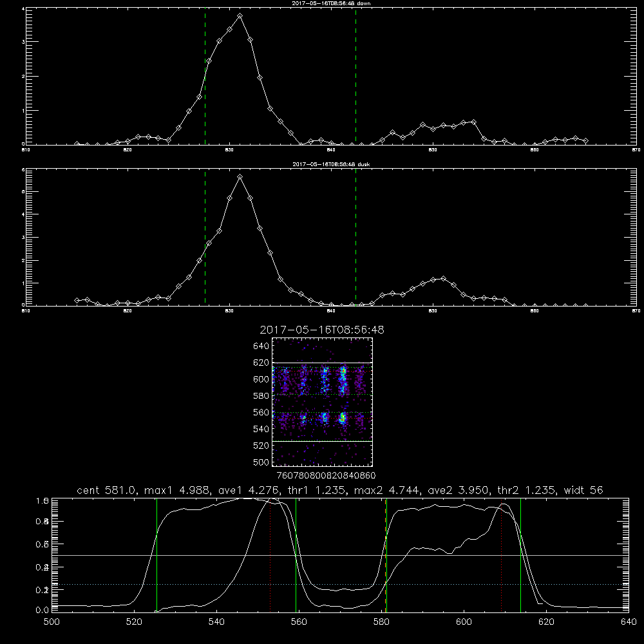Image resolution: width=644 pixels, height=644 pixels.
Task: Click the 640 label on bottom plot x-axis
Action: pos(629,622)
